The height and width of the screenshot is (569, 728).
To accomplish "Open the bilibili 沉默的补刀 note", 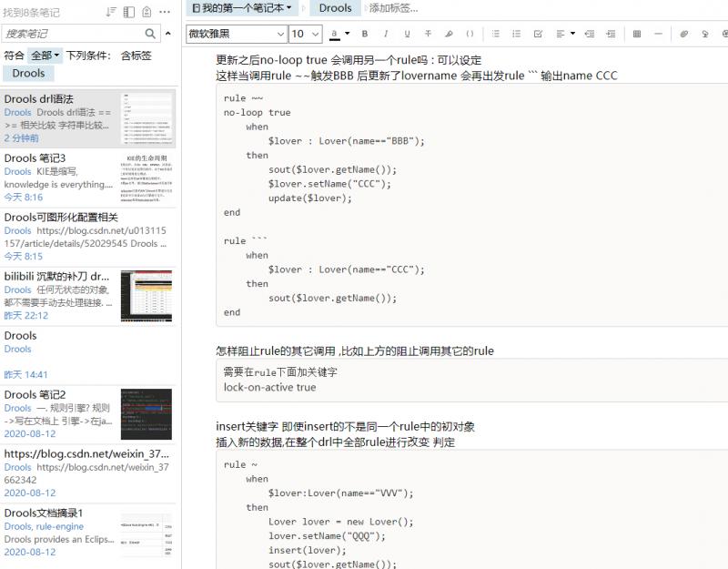I will [x=88, y=296].
